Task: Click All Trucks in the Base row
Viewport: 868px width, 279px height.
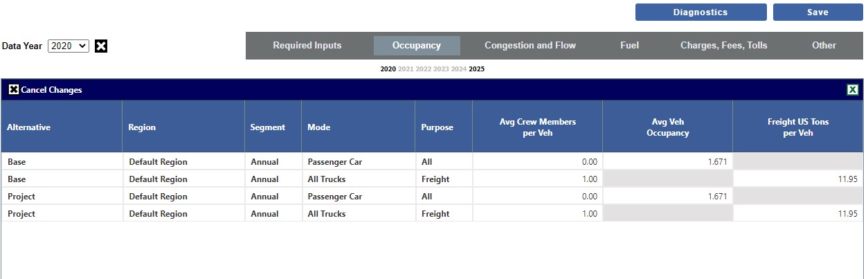Action: coord(327,179)
